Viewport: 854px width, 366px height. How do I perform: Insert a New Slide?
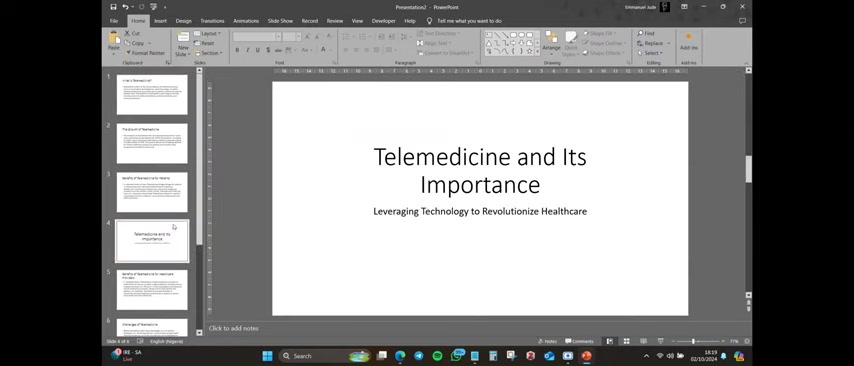pyautogui.click(x=183, y=44)
